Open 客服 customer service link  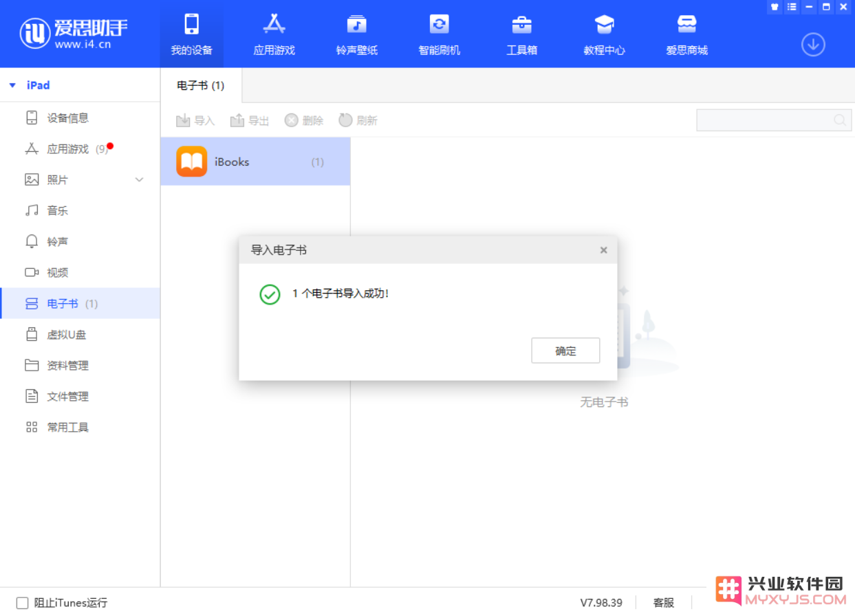(664, 603)
